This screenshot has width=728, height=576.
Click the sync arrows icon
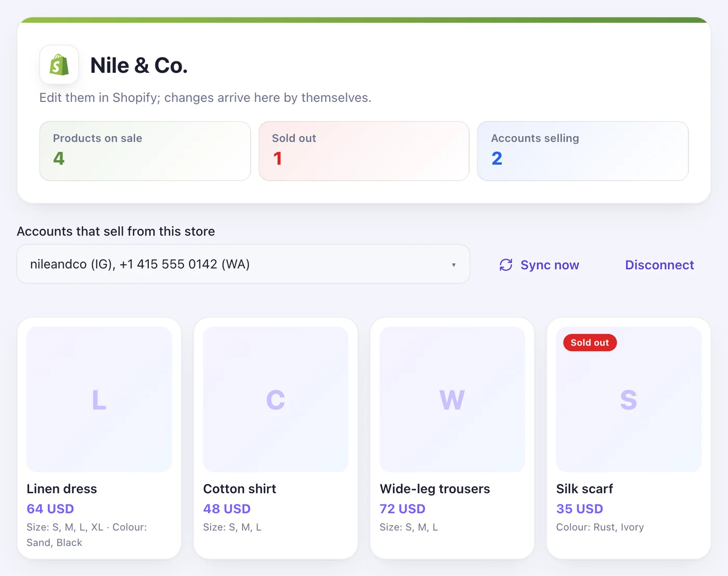[x=506, y=265]
